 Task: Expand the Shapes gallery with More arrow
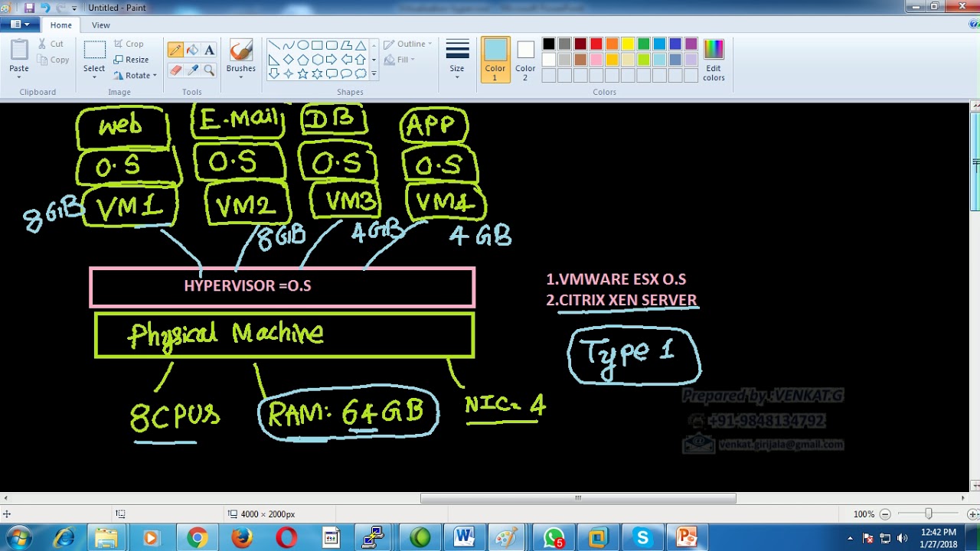[374, 74]
